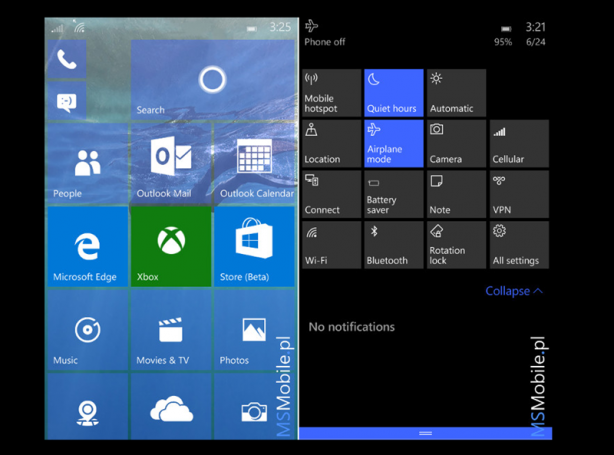Enable Battery saver
Viewport: 614px width, 455px height.
394,194
